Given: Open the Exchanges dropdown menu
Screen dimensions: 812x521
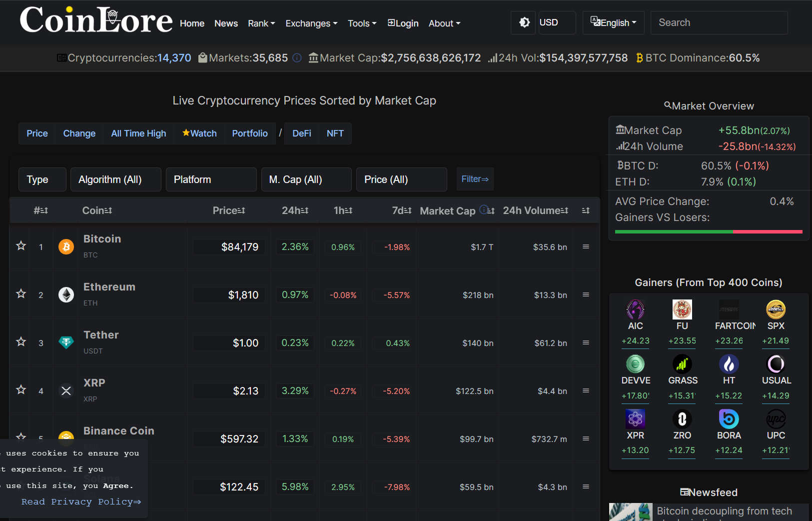Looking at the screenshot, I should [311, 23].
